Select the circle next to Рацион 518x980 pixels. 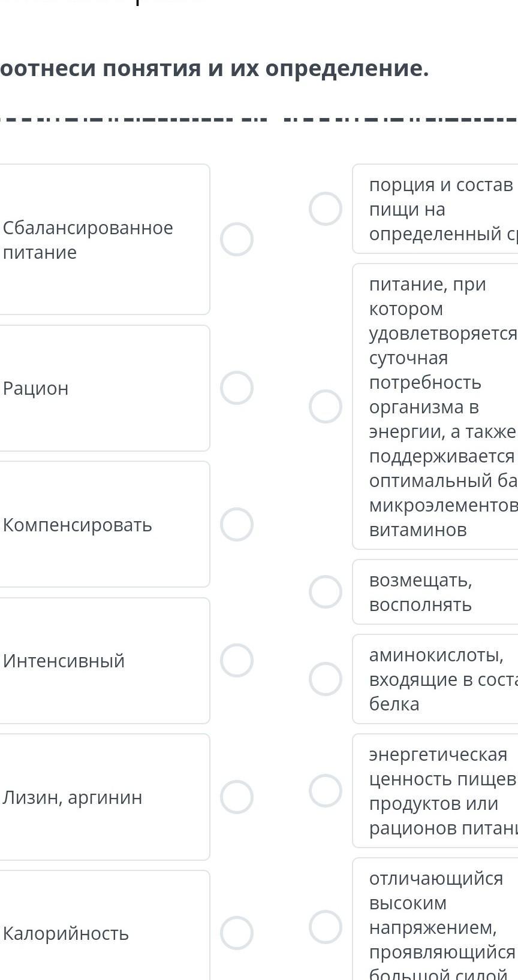pos(237,388)
